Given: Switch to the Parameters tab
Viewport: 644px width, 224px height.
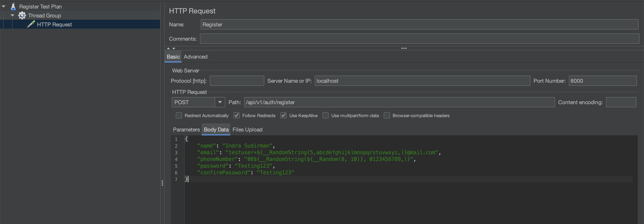Looking at the screenshot, I should click(x=186, y=129).
